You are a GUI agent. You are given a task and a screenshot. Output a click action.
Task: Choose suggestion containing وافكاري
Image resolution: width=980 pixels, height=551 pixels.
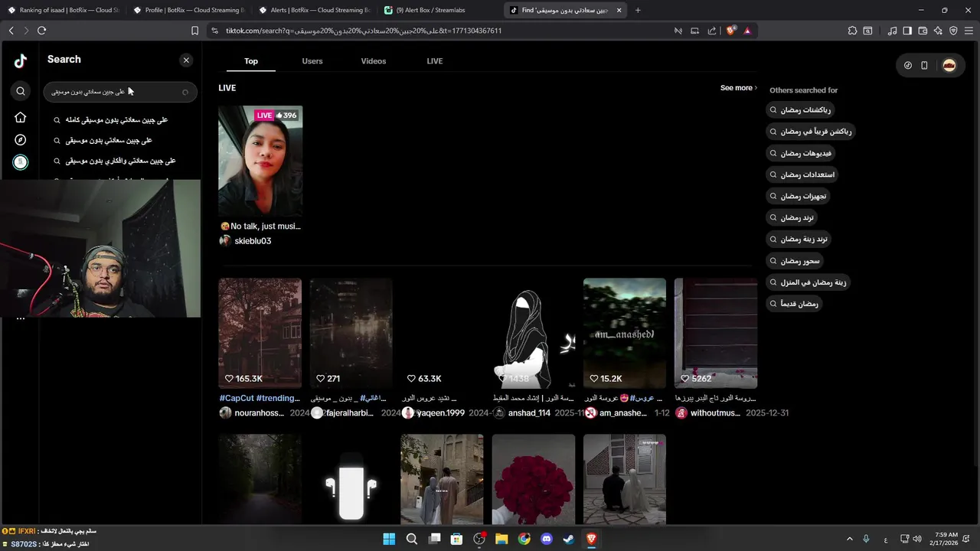[120, 161]
